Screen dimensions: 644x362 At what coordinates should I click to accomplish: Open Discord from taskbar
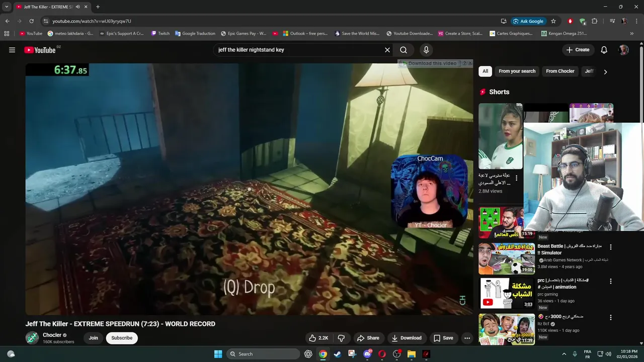pyautogui.click(x=367, y=354)
